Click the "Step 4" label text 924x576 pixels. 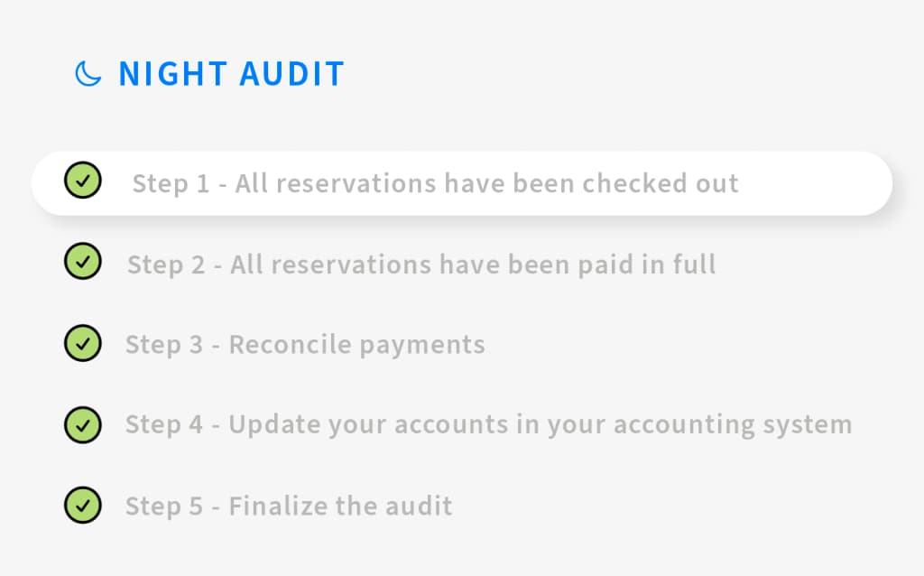point(163,424)
